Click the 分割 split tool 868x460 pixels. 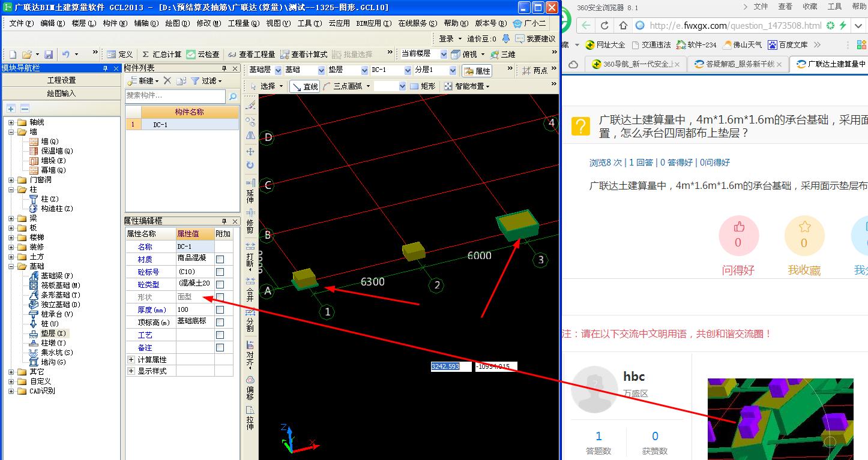(x=250, y=321)
